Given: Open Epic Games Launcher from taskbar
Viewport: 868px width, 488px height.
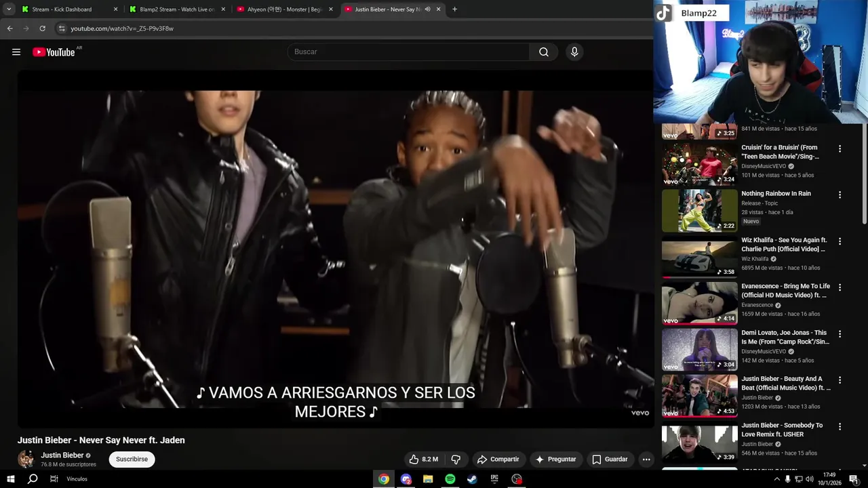Looking at the screenshot, I should [494, 479].
